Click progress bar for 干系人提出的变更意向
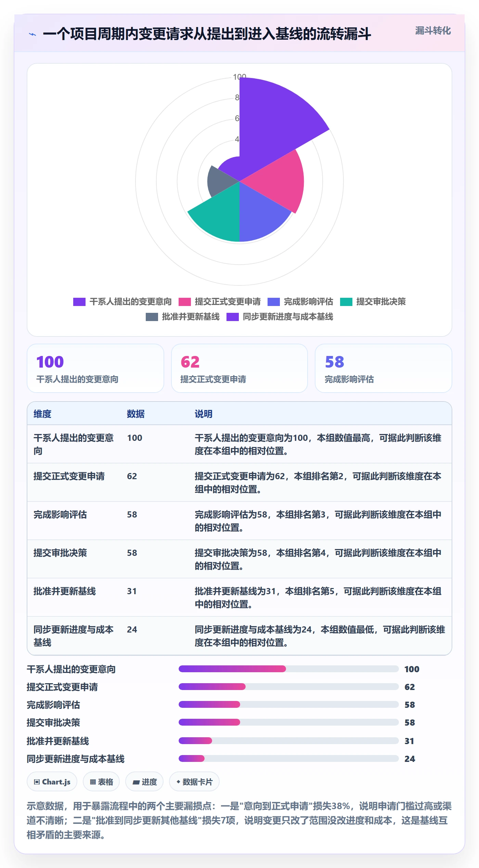Viewport: 479px width, 868px height. click(x=288, y=669)
